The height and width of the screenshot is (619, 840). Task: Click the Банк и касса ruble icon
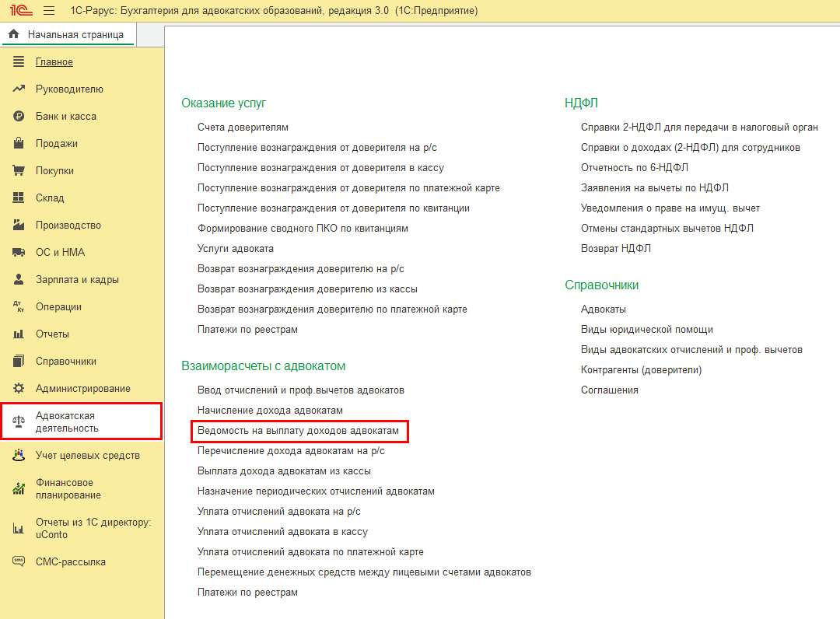[x=19, y=117]
